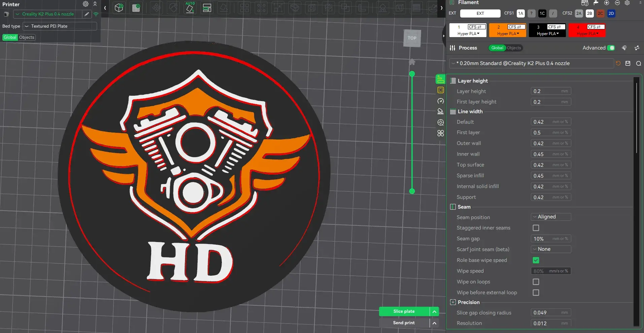Open the Bed type Textured PEI dropdown
644x333 pixels.
60,26
